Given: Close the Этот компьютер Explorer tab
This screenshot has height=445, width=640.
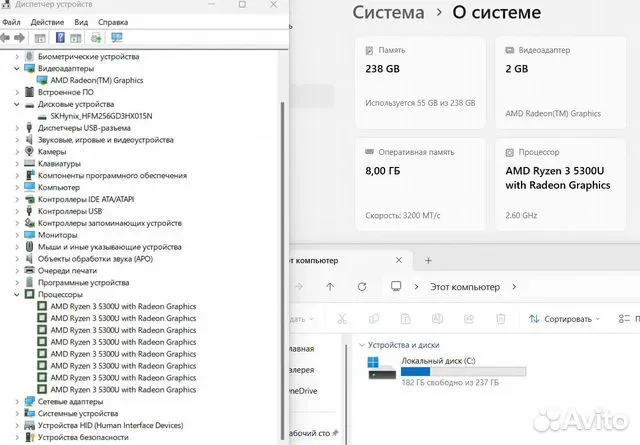Looking at the screenshot, I should point(399,260).
